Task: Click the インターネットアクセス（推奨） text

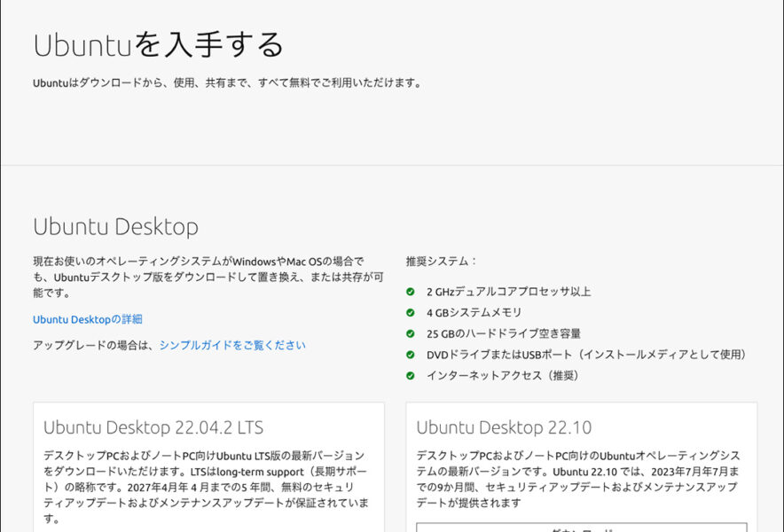Action: pyautogui.click(x=503, y=375)
